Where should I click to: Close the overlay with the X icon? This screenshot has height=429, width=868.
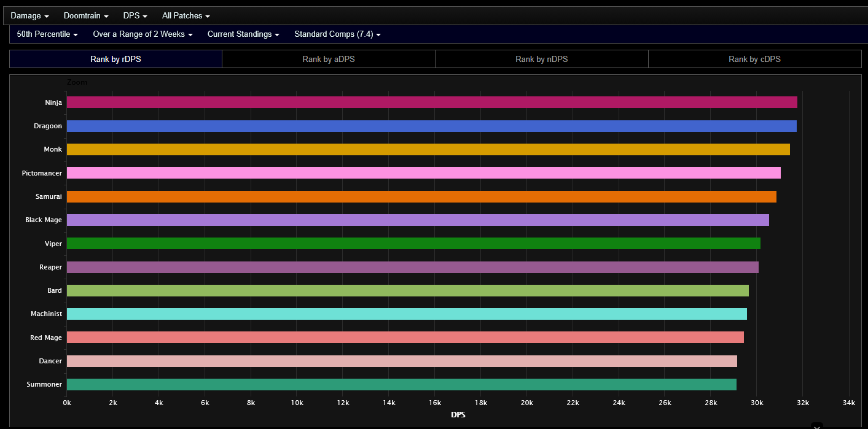click(816, 427)
